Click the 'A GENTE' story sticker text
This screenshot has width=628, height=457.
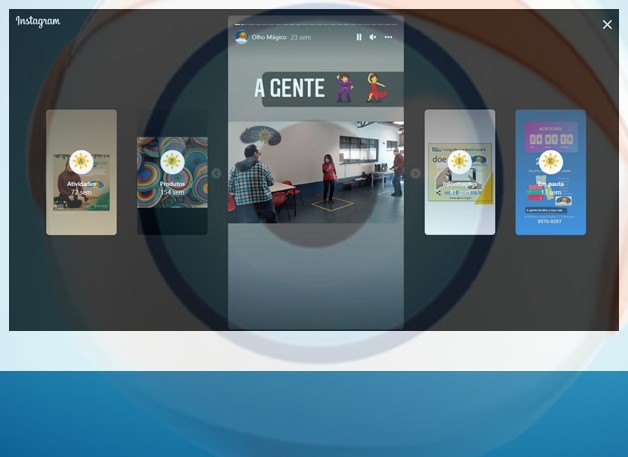[289, 89]
